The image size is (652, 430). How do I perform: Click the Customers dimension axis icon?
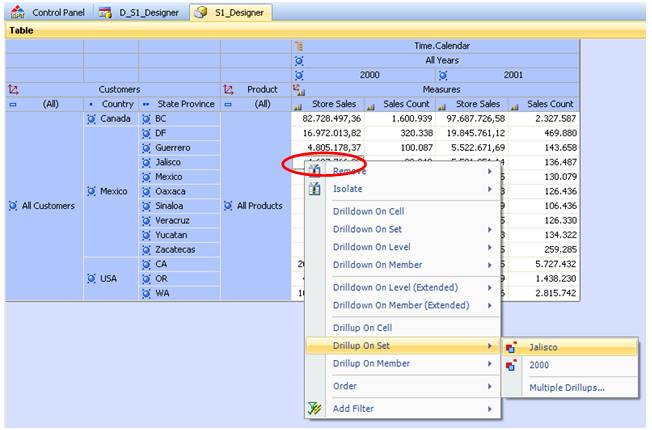[x=13, y=89]
